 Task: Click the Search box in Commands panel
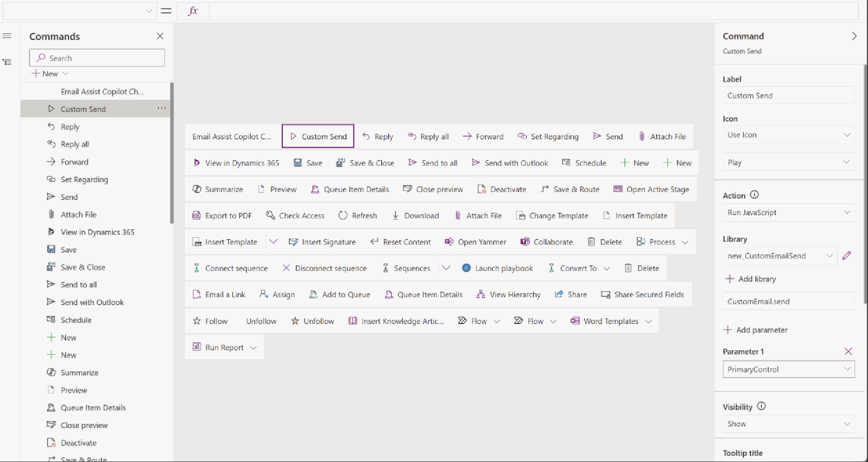97,58
